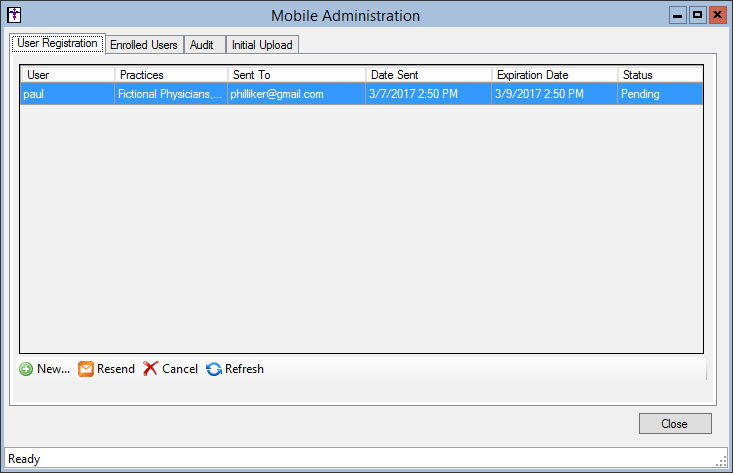Screen dimensions: 733x473
Task: Cancel the registration with the red X icon
Action: pos(151,369)
